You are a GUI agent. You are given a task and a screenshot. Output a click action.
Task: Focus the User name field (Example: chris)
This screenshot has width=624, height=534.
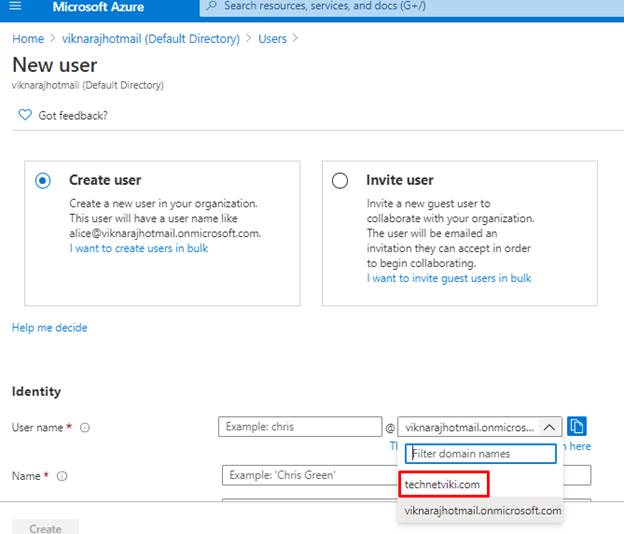[x=300, y=427]
